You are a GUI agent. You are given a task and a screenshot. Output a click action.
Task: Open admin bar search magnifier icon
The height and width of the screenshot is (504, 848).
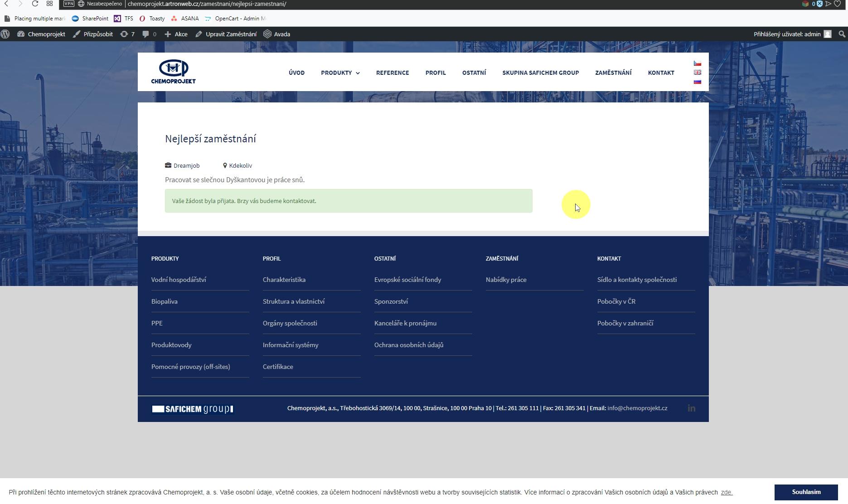click(842, 34)
